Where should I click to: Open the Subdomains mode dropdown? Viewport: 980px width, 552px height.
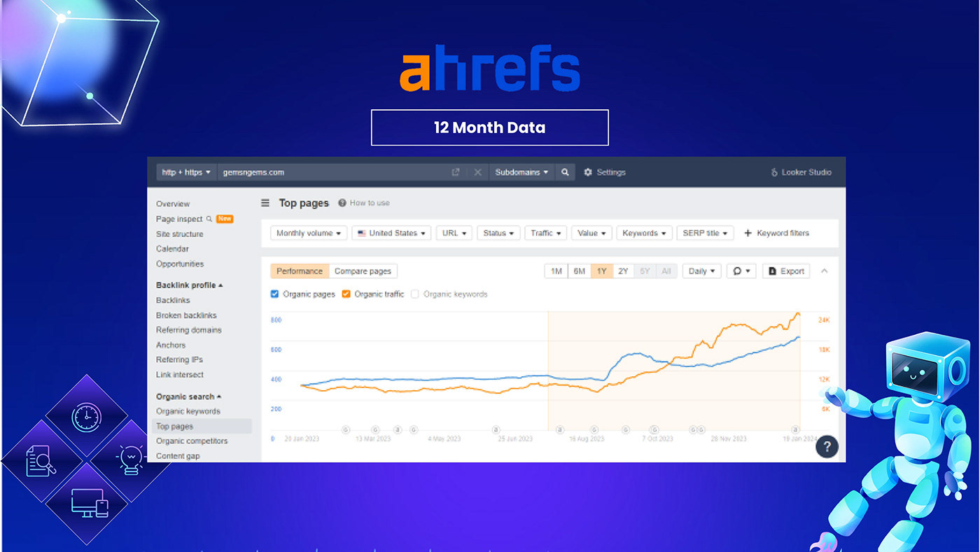pos(521,172)
